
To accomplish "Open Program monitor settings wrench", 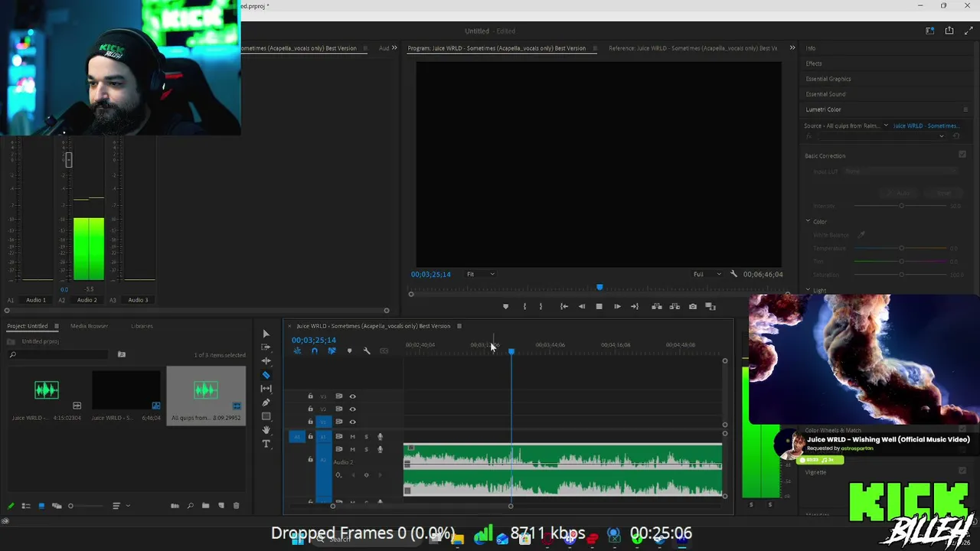I will (733, 274).
